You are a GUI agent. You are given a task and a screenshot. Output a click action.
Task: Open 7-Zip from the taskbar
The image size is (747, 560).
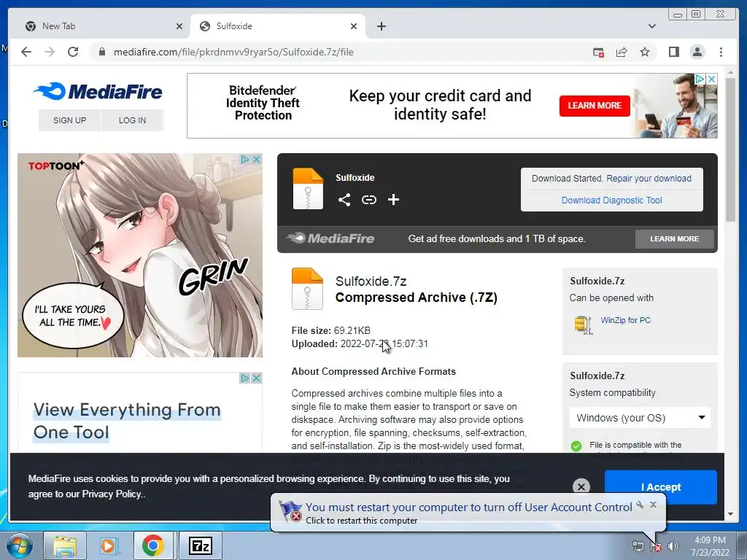[x=200, y=545]
